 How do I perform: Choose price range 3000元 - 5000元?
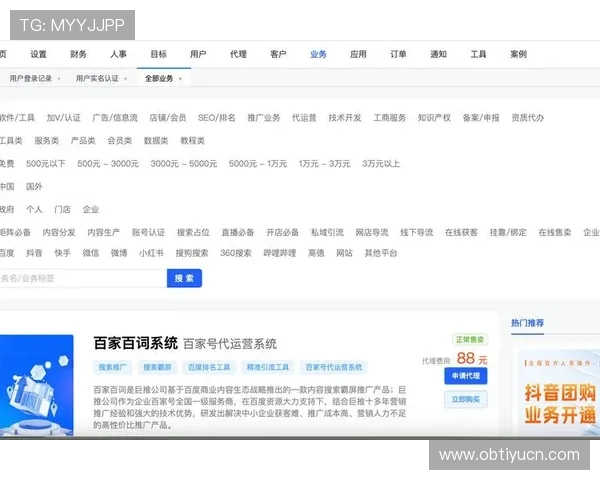point(184,164)
